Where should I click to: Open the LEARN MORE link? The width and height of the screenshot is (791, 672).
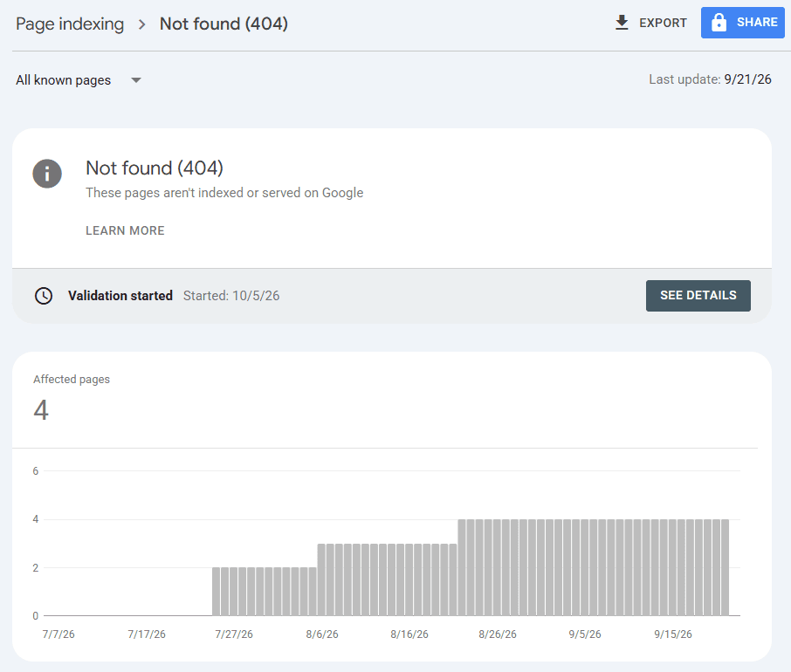[125, 230]
